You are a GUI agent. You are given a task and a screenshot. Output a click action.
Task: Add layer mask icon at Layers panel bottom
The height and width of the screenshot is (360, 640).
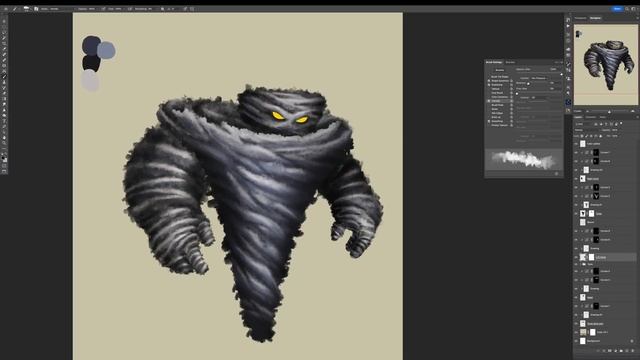coord(610,351)
